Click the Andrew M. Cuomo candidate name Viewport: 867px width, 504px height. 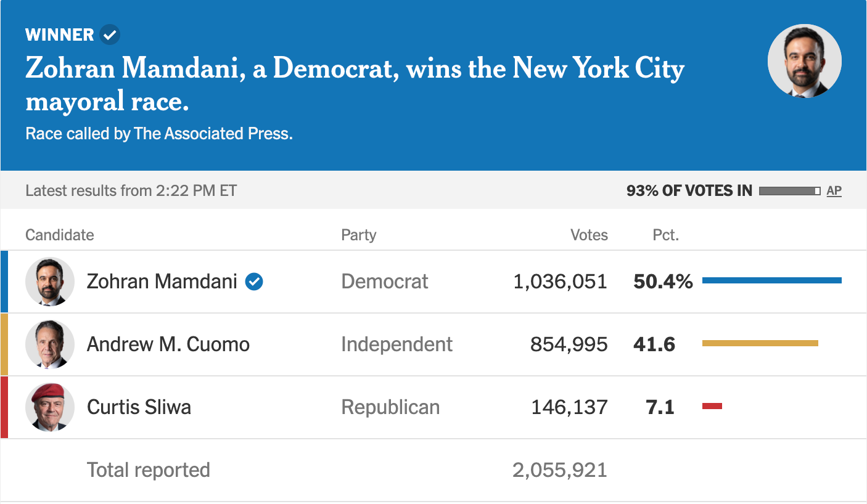[168, 344]
